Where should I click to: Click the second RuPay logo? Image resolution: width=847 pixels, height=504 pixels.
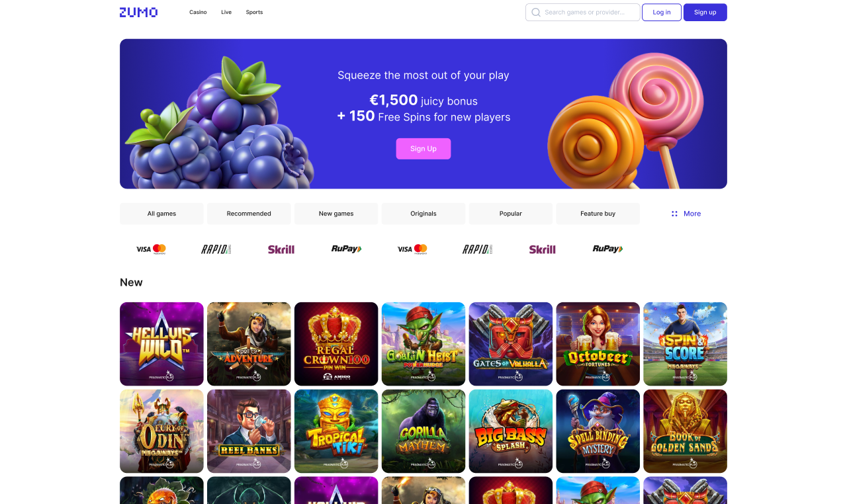click(607, 249)
